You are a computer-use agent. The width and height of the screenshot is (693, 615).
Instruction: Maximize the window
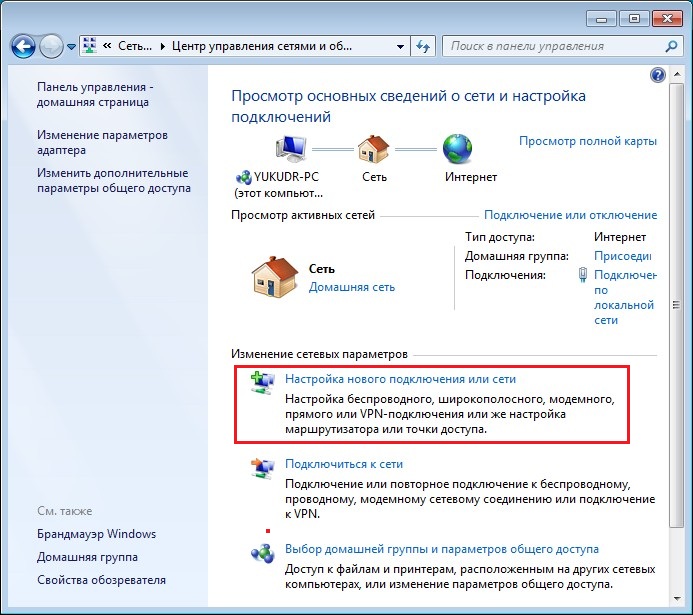click(634, 19)
